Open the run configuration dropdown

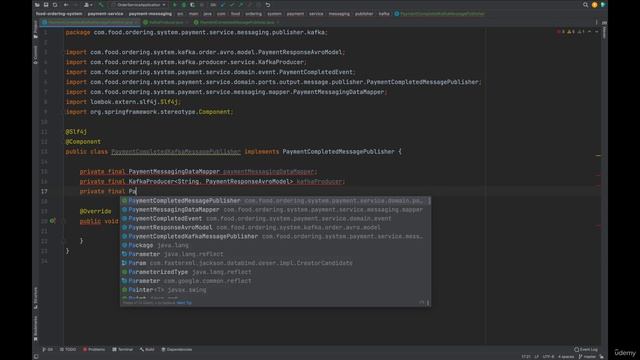(x=139, y=5)
